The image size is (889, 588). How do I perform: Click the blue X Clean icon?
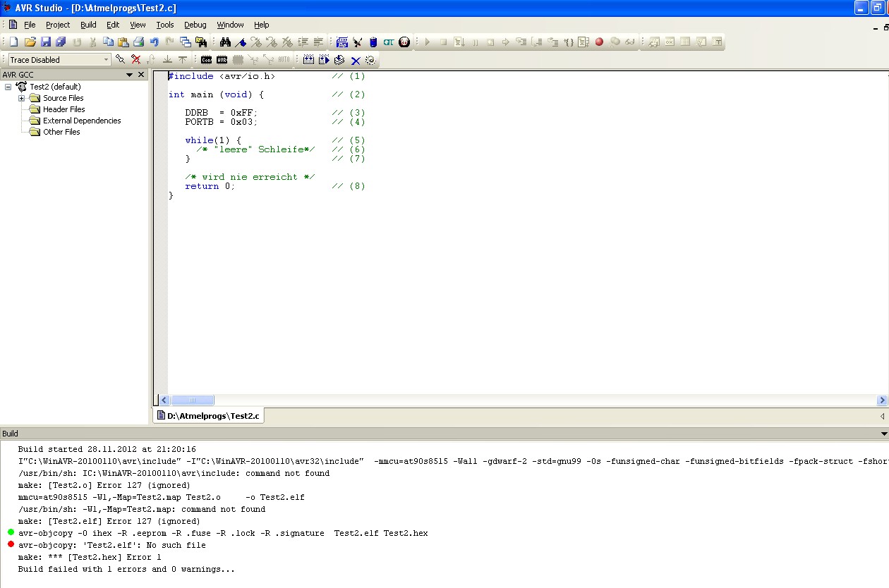(356, 60)
